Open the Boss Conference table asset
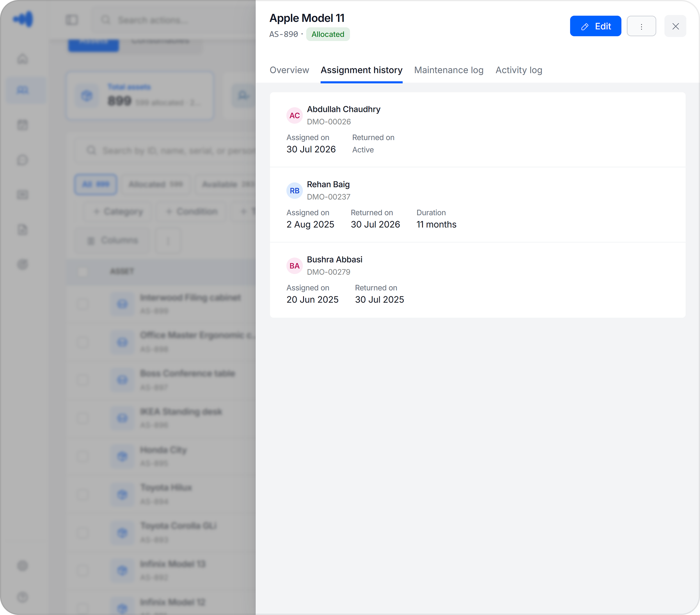700x615 pixels. [x=187, y=374]
